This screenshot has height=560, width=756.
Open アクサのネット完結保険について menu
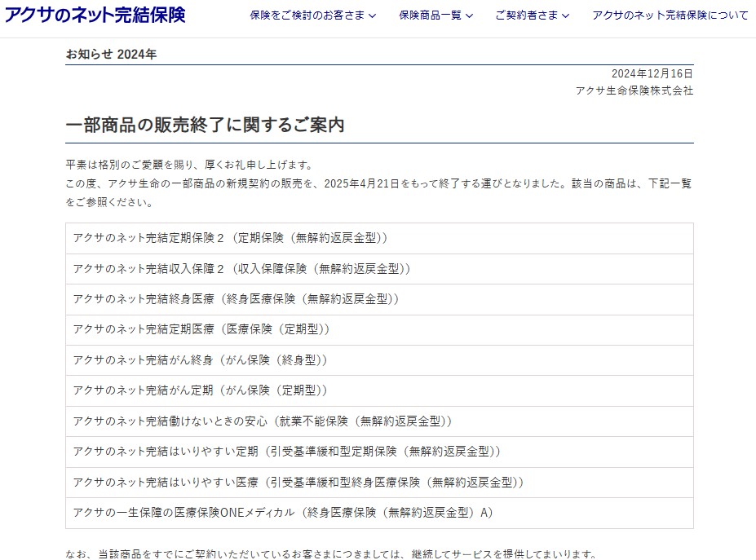tap(670, 15)
